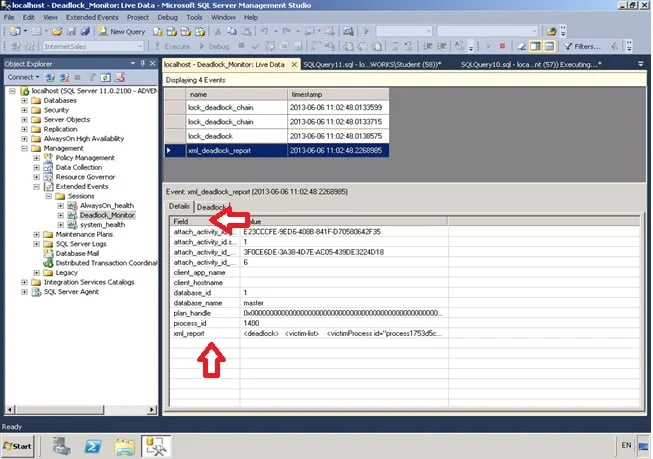Image resolution: width=653 pixels, height=459 pixels.
Task: Select the AlwaysOn_health session
Action: (107, 206)
